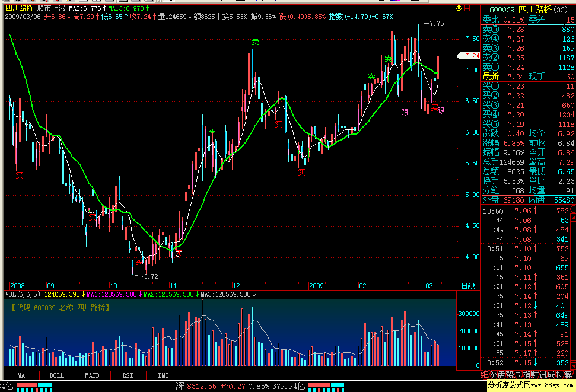
Task: Click the MA5:6.776 value
Action: pyautogui.click(x=85, y=8)
